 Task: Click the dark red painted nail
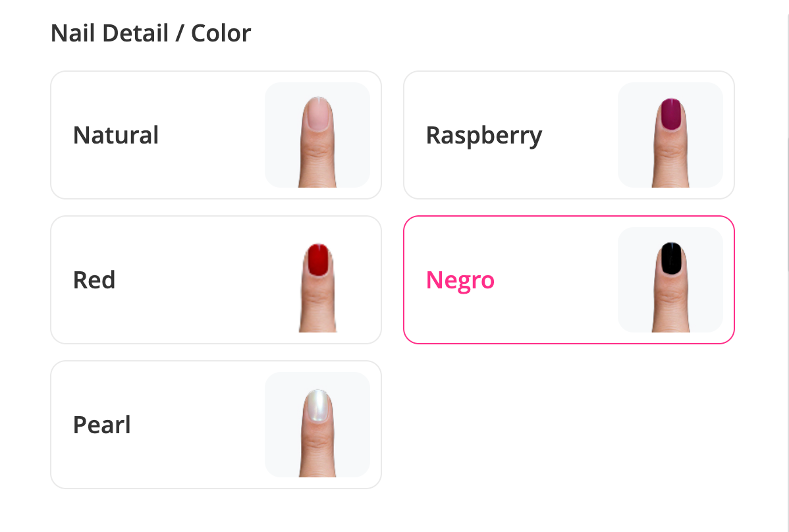(318, 259)
